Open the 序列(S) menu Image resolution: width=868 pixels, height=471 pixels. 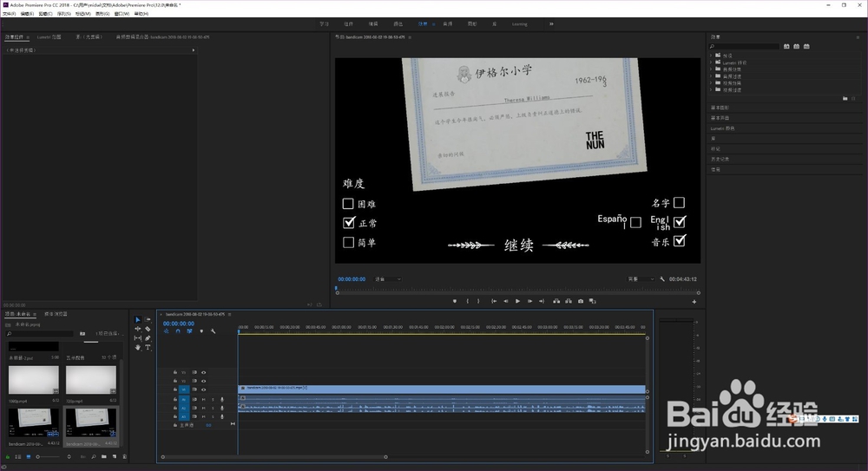(63, 14)
